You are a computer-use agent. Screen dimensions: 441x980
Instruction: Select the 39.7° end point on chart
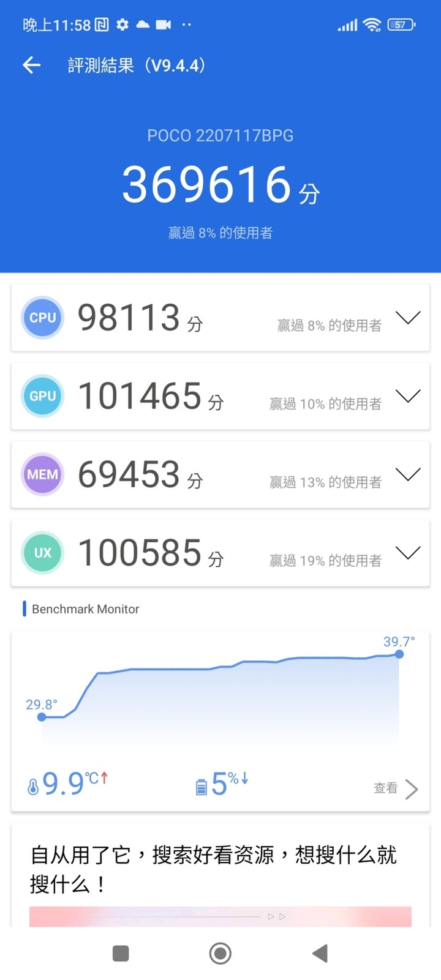[399, 654]
